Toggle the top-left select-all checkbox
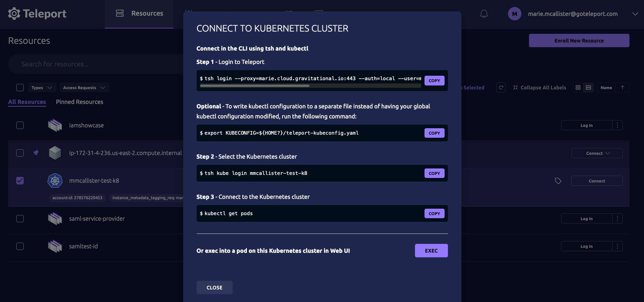This screenshot has height=302, width=644. click(20, 87)
